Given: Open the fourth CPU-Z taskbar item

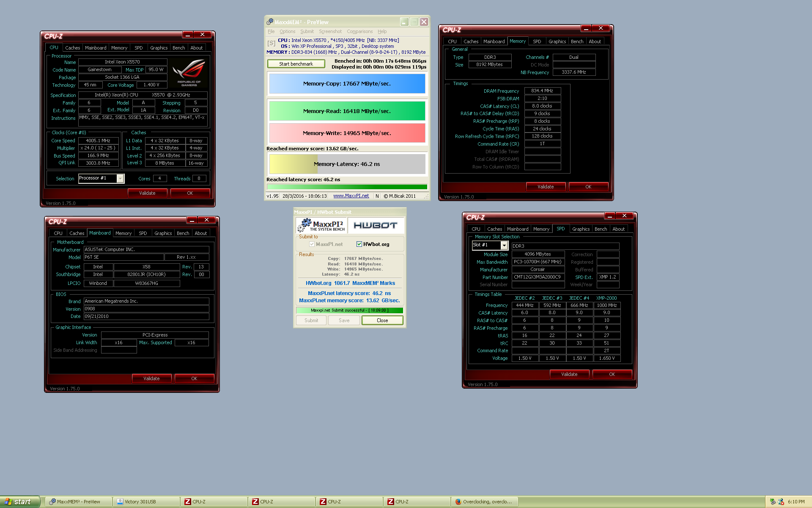Looking at the screenshot, I should (x=417, y=502).
